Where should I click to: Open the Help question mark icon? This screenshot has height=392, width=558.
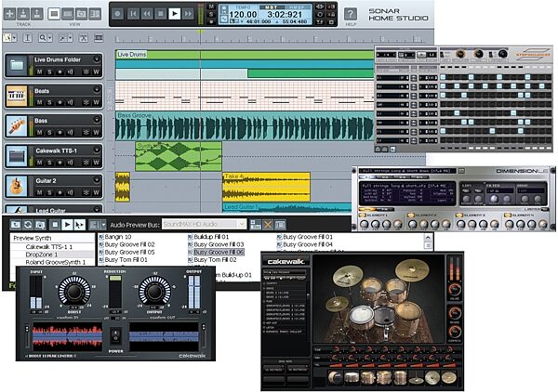tap(351, 14)
